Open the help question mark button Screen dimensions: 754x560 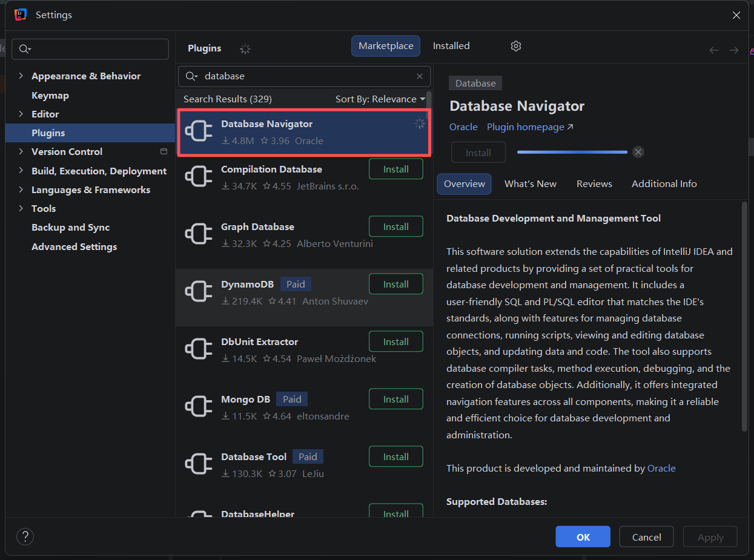tap(25, 536)
